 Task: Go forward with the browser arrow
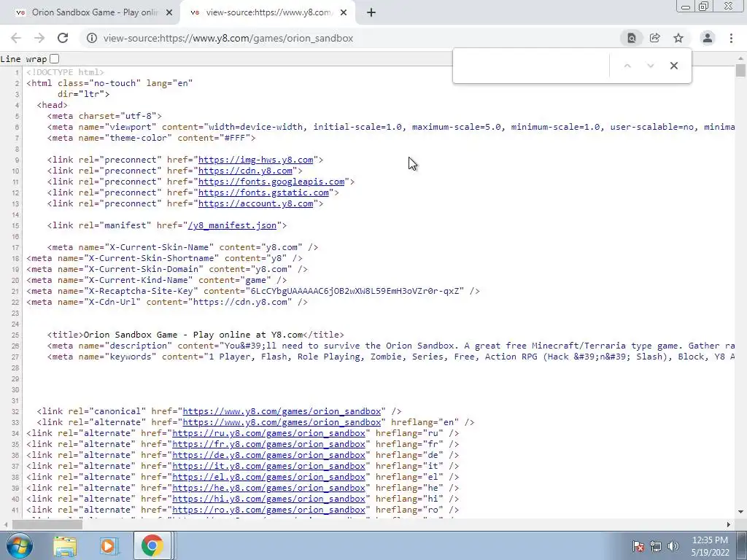[x=39, y=38]
